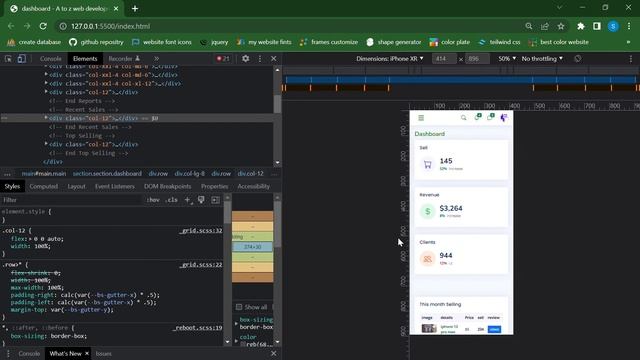Go back with the browser back arrow
640x360 pixels.
(x=11, y=26)
